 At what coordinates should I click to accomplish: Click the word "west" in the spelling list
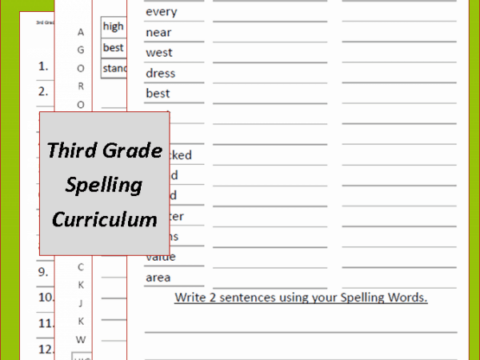[x=159, y=53]
